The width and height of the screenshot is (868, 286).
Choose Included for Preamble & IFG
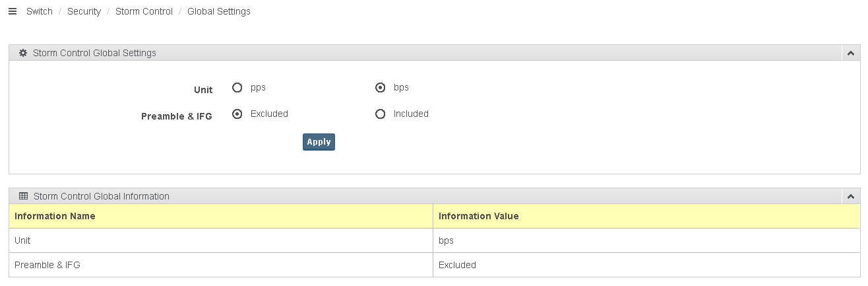[380, 114]
